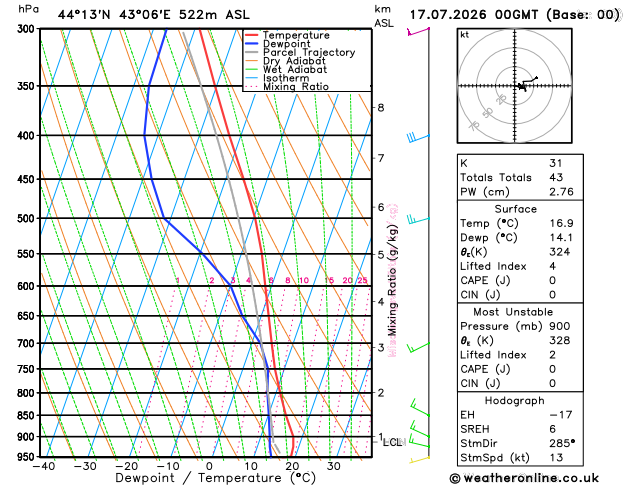This screenshot has width=629, height=486.
Task: Click the '8' km altitude label
Action: [x=380, y=107]
